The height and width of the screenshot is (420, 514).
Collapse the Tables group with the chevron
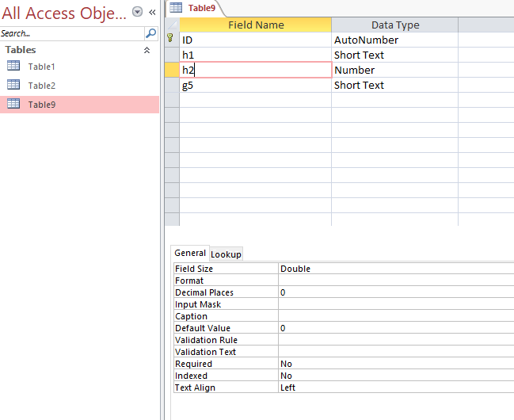pyautogui.click(x=146, y=50)
